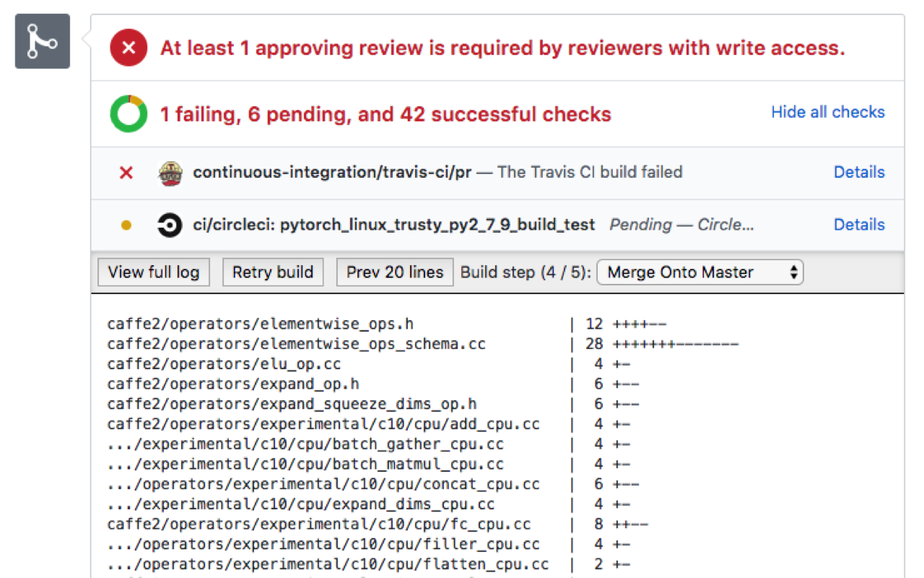
Task: Click log line c10/cpu/fc_cpu.cc
Action: (x=319, y=525)
